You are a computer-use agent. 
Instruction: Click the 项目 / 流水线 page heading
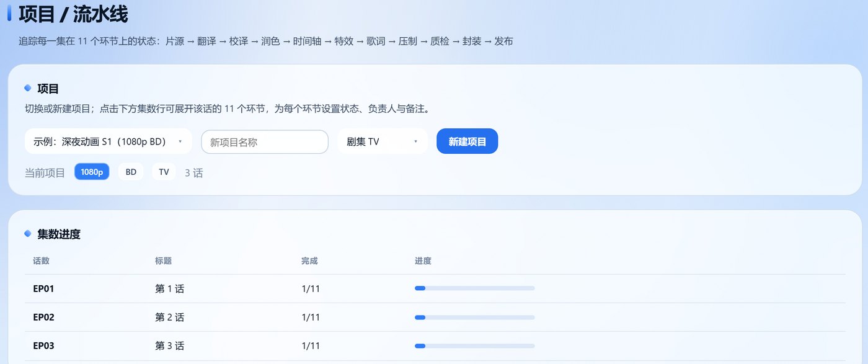point(74,14)
